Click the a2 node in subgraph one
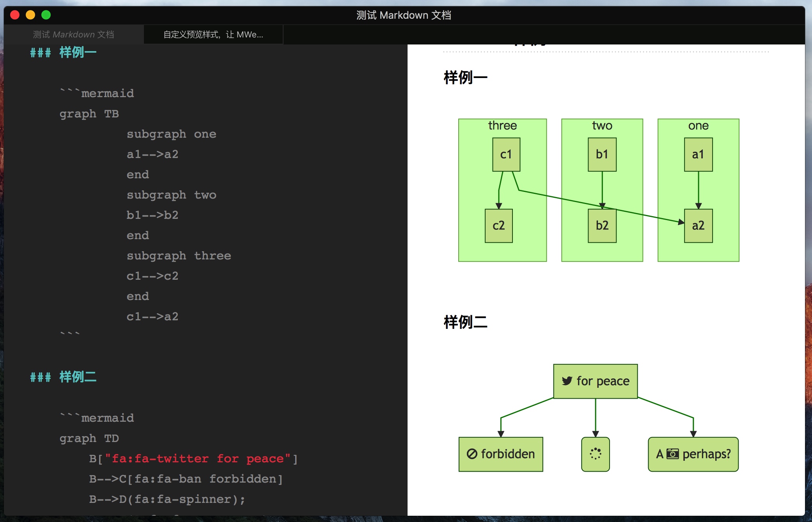This screenshot has width=812, height=522. pos(698,225)
